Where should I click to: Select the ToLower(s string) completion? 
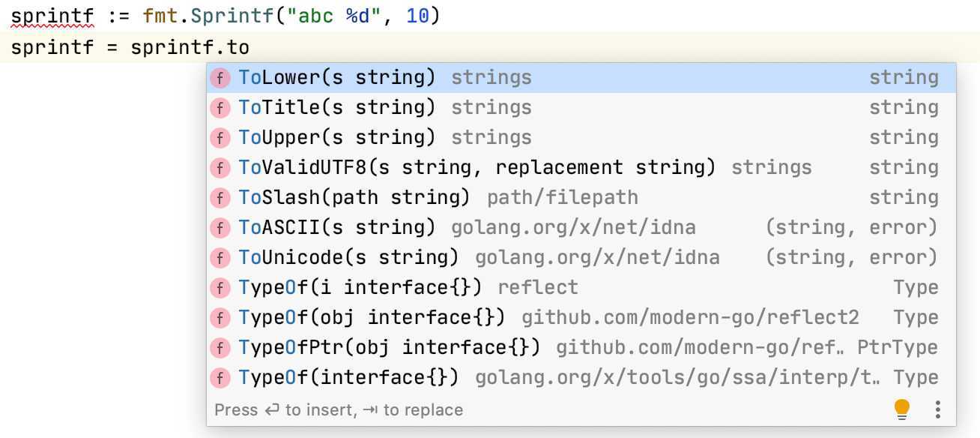(581, 78)
